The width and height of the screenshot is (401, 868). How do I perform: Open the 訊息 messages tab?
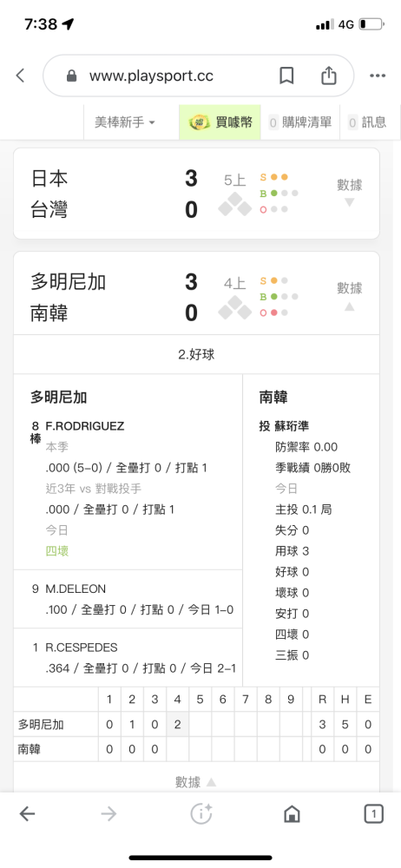[368, 122]
